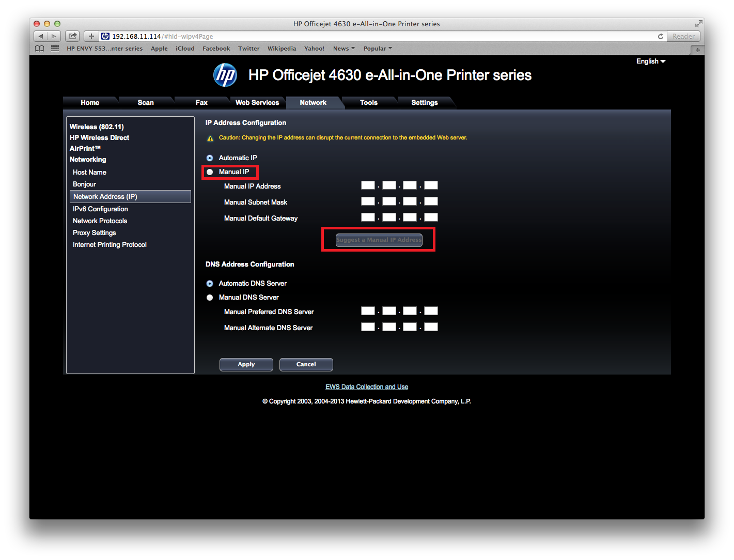The image size is (734, 560).
Task: Select the Automatic IP radio button
Action: (210, 158)
